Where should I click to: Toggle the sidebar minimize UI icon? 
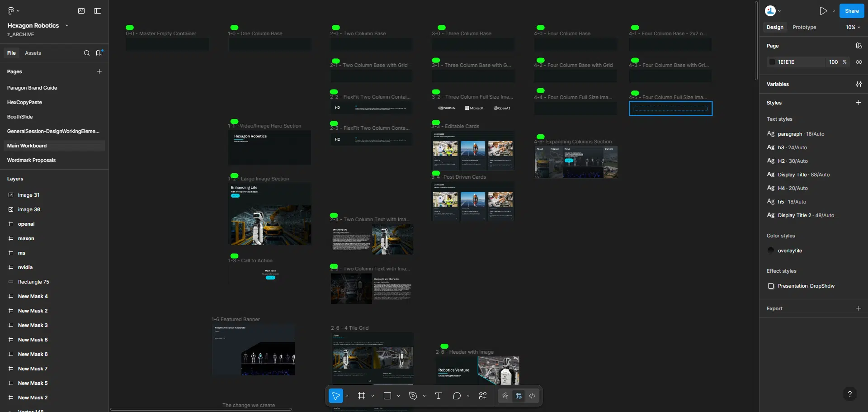click(98, 11)
